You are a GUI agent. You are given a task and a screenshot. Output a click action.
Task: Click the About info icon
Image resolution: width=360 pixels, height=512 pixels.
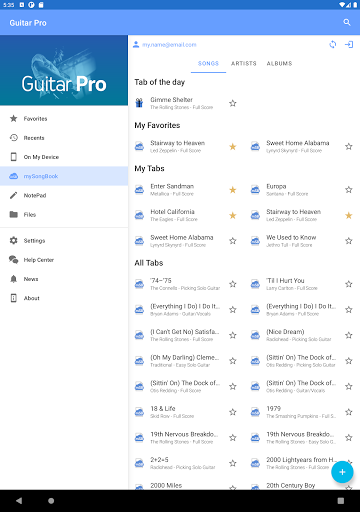13,298
